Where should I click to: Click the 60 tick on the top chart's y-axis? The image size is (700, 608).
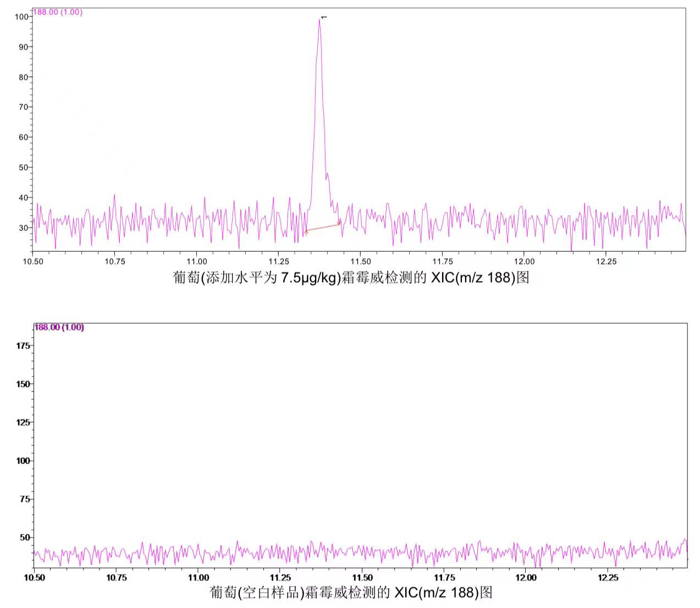tap(23, 137)
